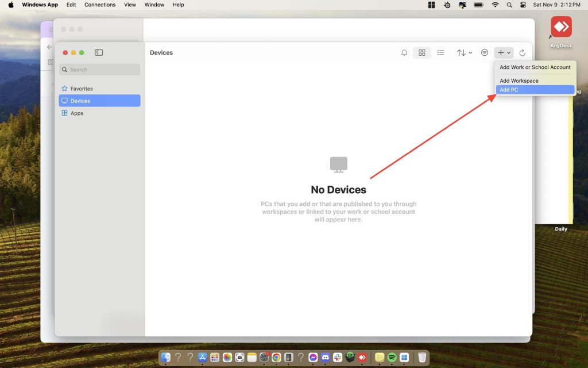Open Finder from the Dock
The height and width of the screenshot is (368, 588).
pyautogui.click(x=165, y=357)
